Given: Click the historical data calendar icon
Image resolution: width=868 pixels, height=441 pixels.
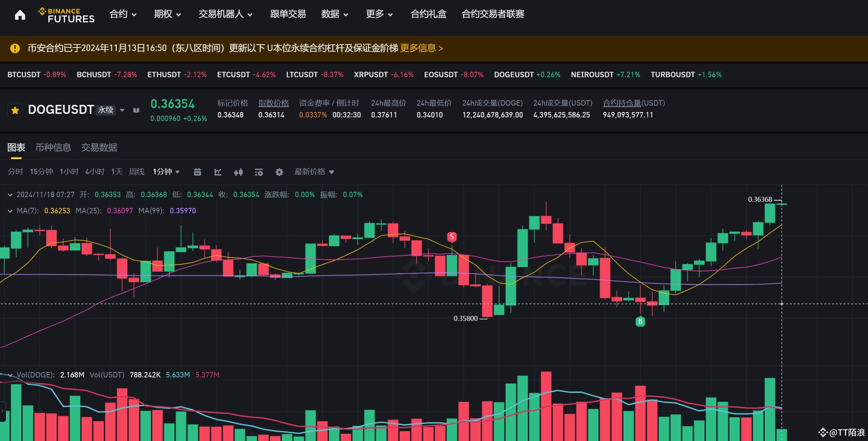Looking at the screenshot, I should pos(197,172).
